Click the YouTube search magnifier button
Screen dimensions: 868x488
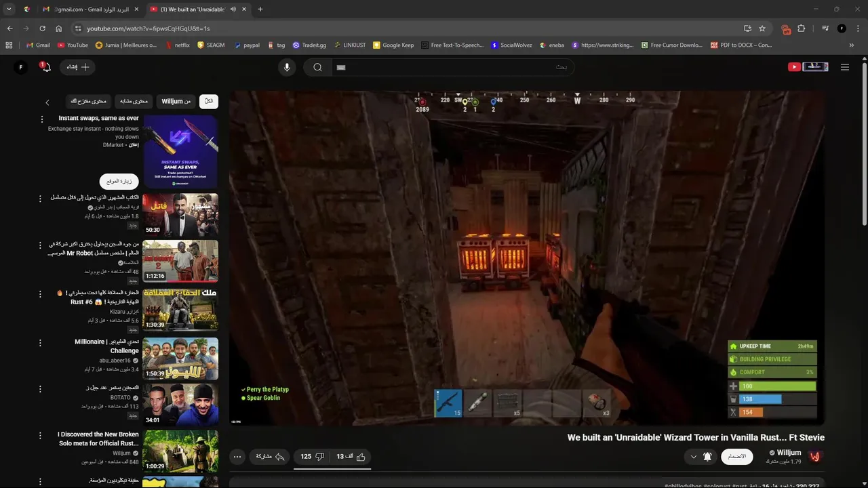(x=317, y=67)
